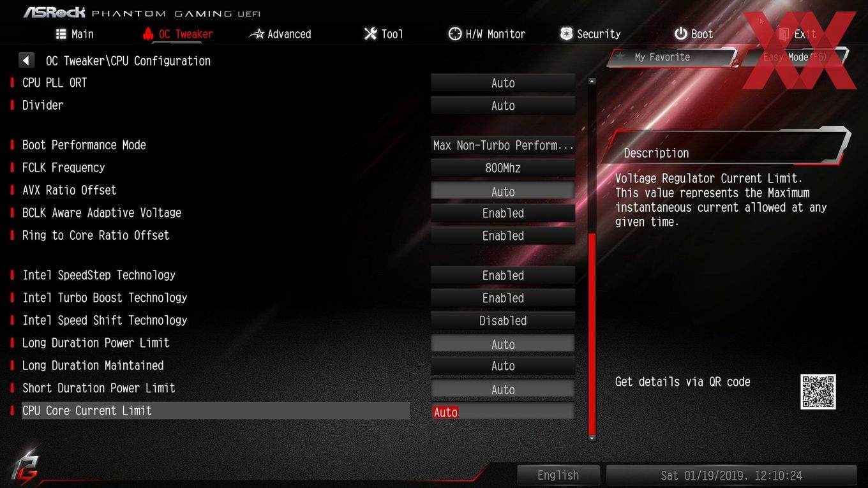Toggle Intel Turbo Boost Technology setting
Viewport: 868px width, 488px height.
[x=503, y=298]
